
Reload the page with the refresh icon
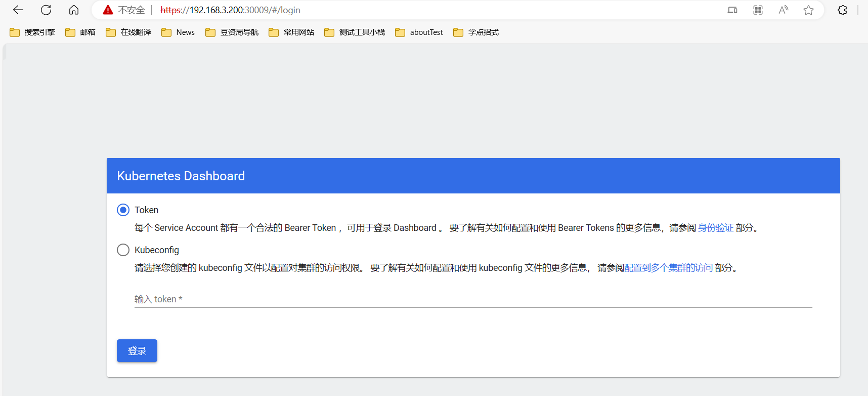(46, 10)
